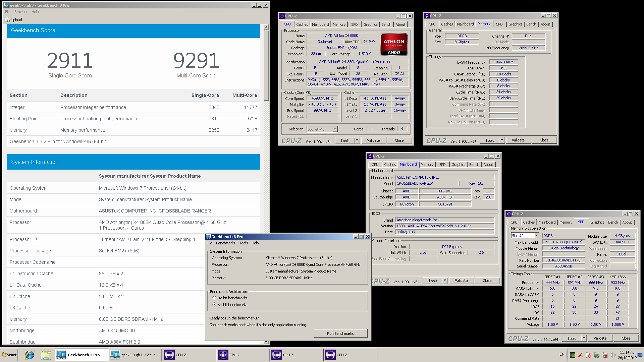Click scroll-down arrow of Geekbench results
The height and width of the screenshot is (362, 644).
click(266, 342)
